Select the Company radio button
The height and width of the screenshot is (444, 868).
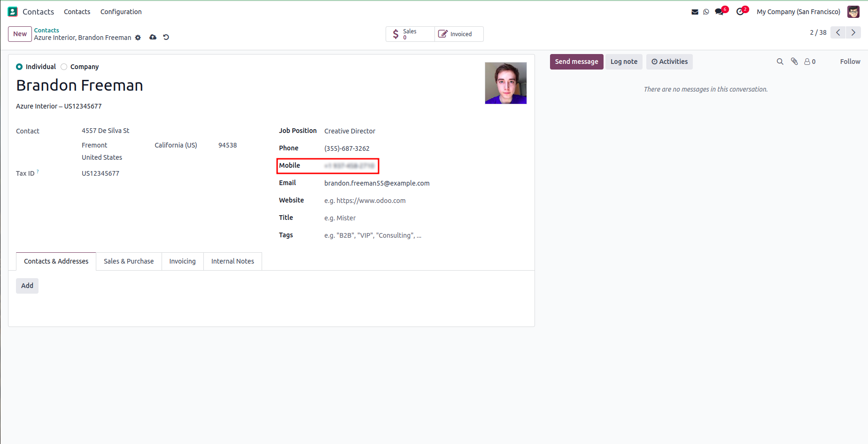tap(64, 67)
